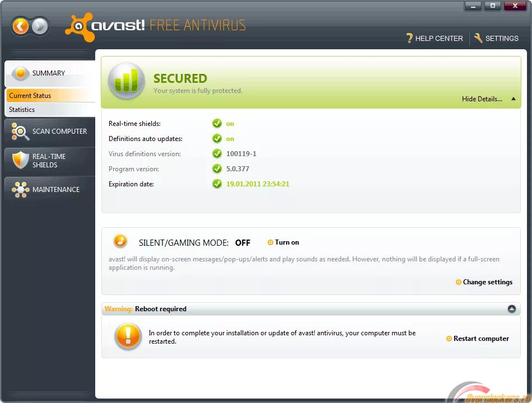Click the Real-time shields green checkmark
Image resolution: width=532 pixels, height=403 pixels.
[217, 124]
